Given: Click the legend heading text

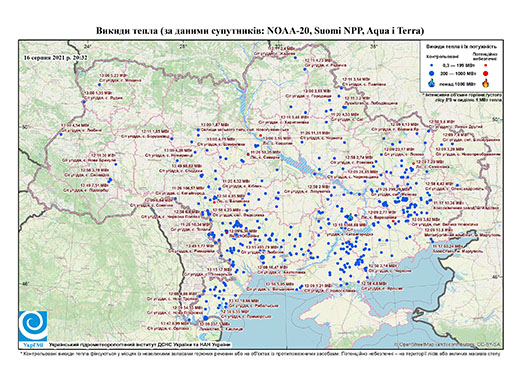Looking at the screenshot, I should [x=462, y=46].
